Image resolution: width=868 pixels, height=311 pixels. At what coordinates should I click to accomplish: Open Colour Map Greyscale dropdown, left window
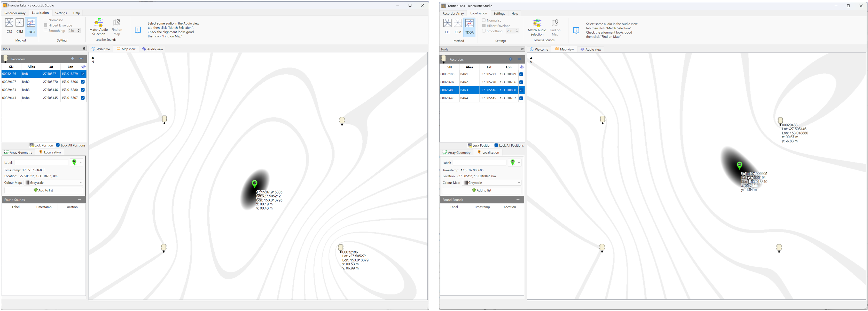coord(53,182)
